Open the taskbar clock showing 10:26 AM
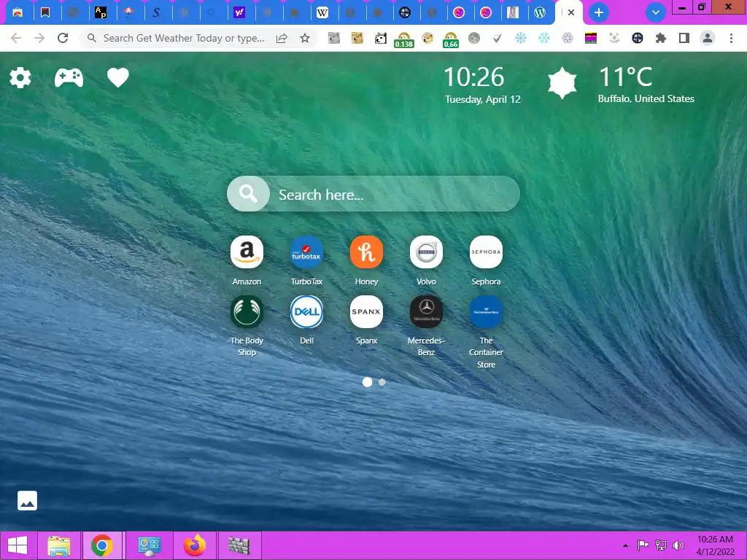Screen dimensions: 747x560 pos(715,545)
